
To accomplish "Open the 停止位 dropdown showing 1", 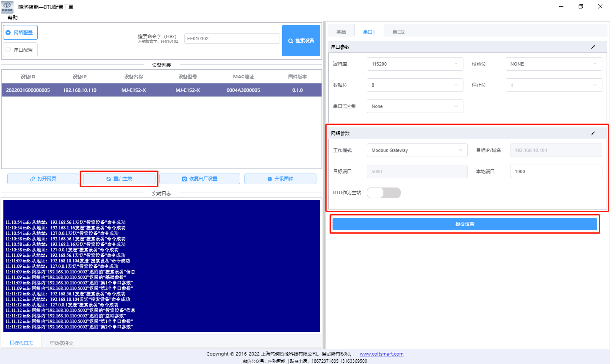I will 554,85.
